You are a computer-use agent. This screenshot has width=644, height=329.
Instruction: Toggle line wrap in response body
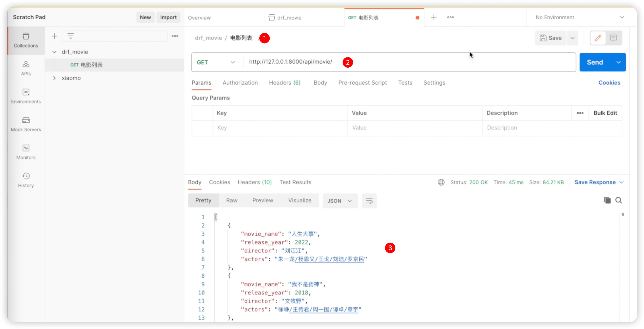tap(369, 201)
